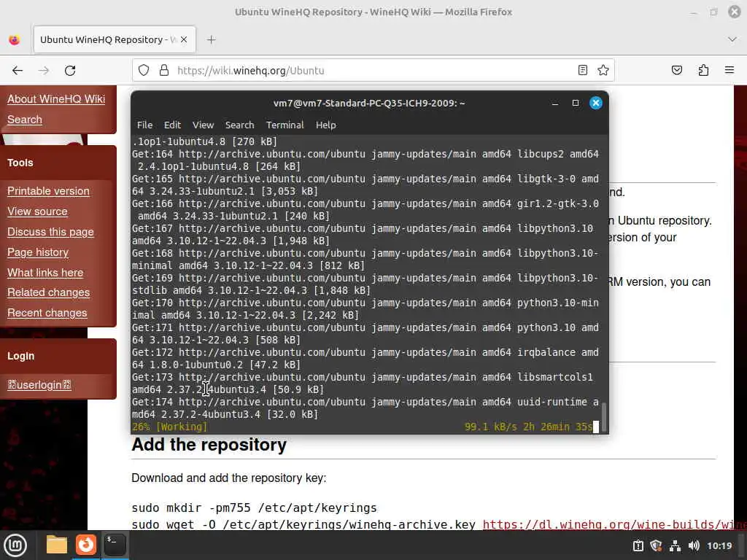
Task: Maximize the terminal window
Action: [576, 103]
